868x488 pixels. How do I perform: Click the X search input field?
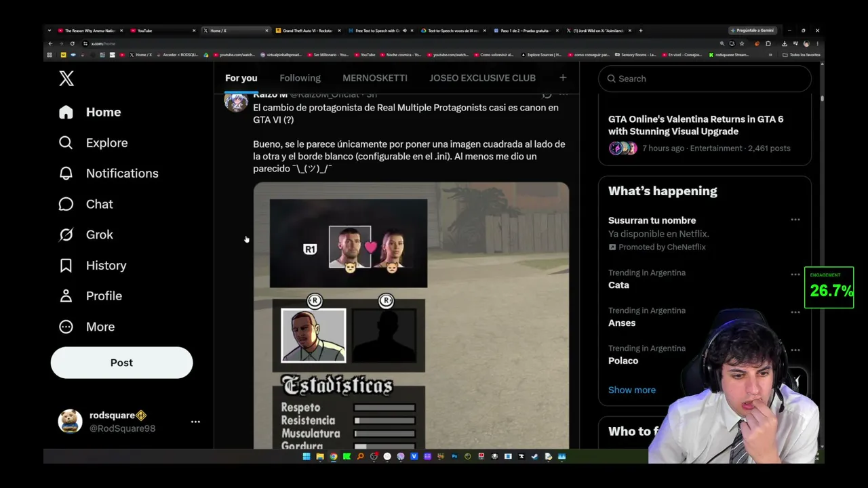(705, 79)
